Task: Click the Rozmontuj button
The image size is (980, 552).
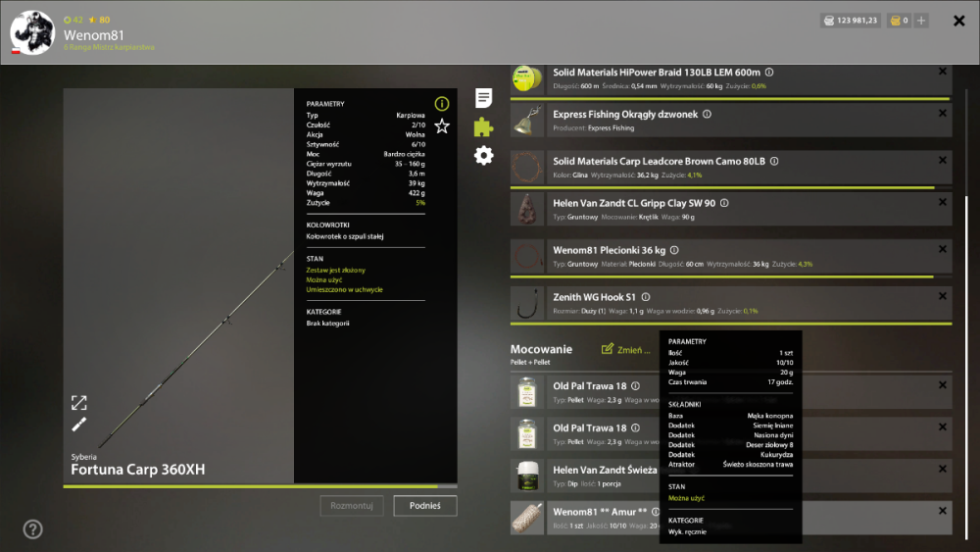Action: click(352, 506)
